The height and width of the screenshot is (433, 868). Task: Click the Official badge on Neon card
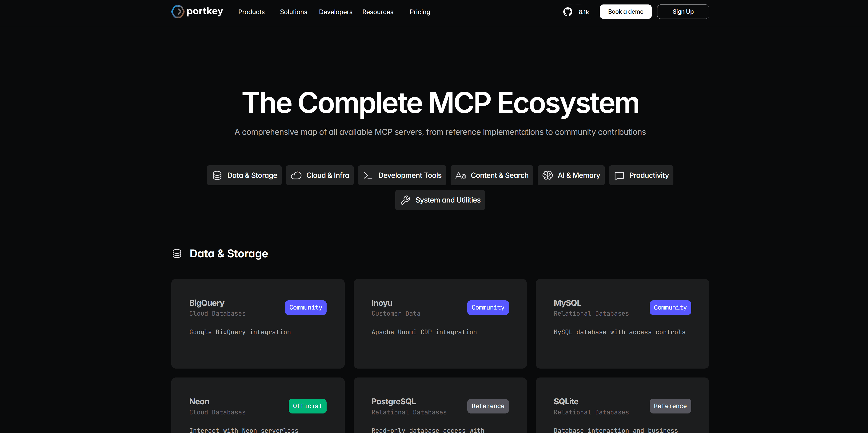[x=307, y=406]
